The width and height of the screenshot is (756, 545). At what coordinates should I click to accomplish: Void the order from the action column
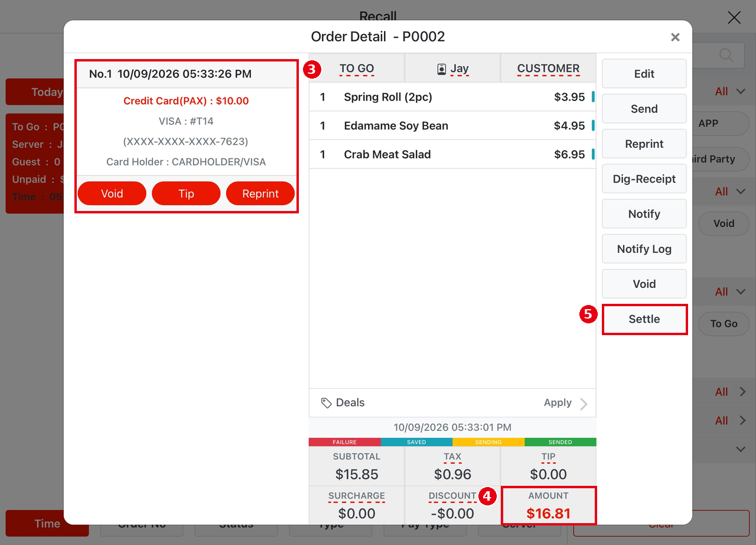click(x=644, y=284)
